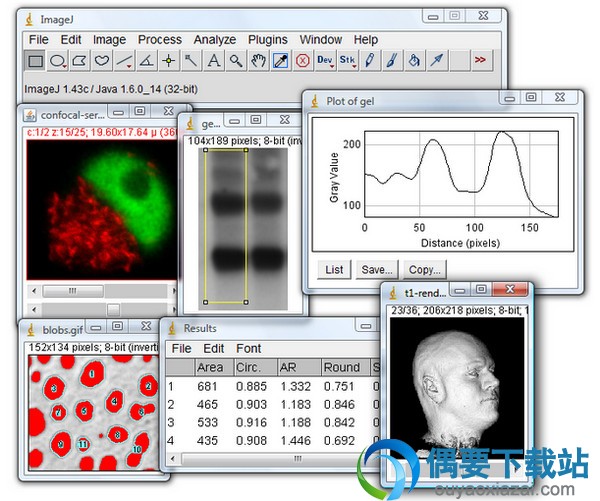The height and width of the screenshot is (501, 600).
Task: Click the Round column header
Action: click(345, 367)
